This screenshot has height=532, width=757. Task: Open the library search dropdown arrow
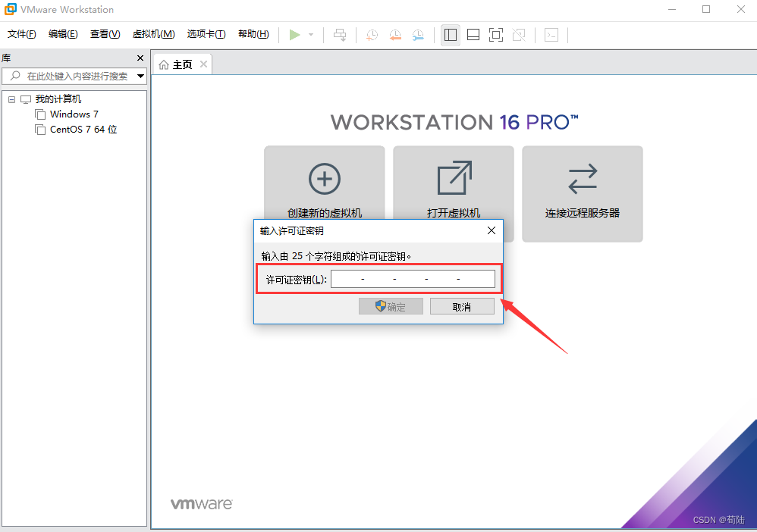[x=140, y=77]
